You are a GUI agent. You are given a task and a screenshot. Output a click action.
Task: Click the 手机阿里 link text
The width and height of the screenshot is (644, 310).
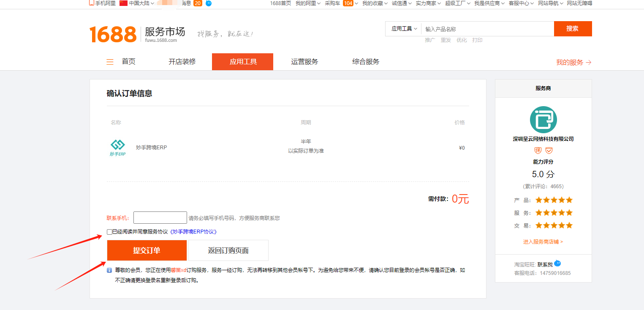(105, 3)
